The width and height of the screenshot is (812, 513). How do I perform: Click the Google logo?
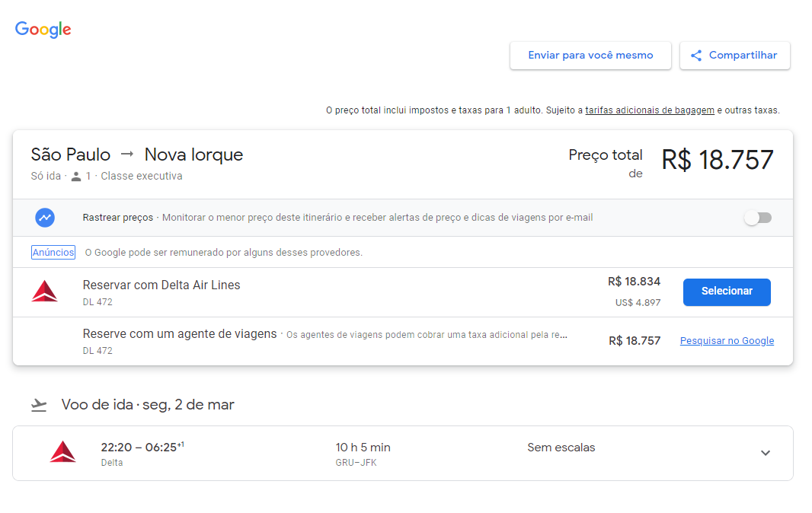click(43, 30)
